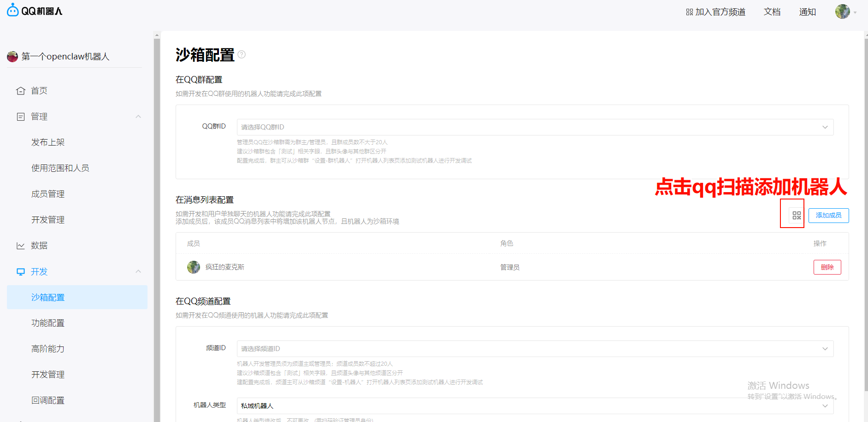Delete 疯狂的麦克斯 using the 删除 button
Screen dimensions: 868x422
pyautogui.click(x=827, y=267)
